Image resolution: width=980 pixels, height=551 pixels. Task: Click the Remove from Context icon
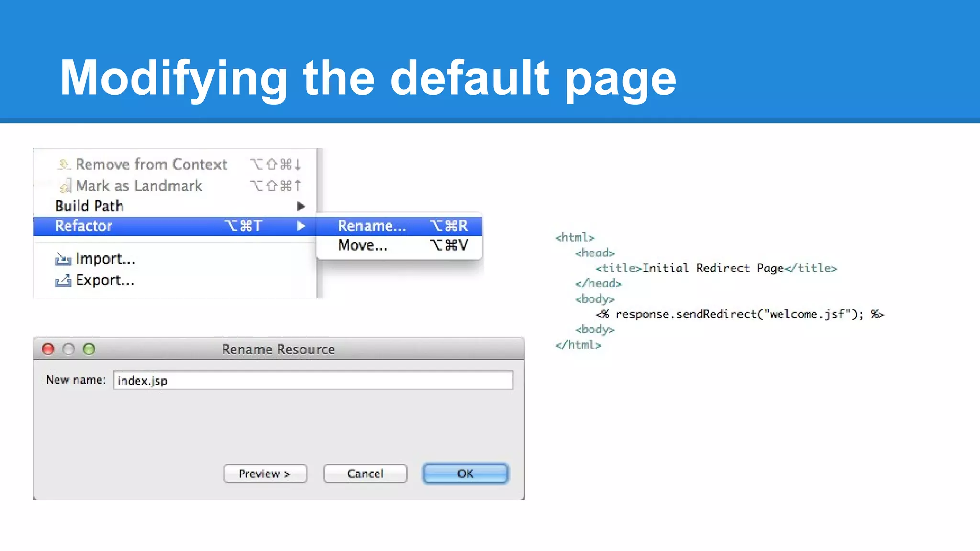[x=64, y=165]
